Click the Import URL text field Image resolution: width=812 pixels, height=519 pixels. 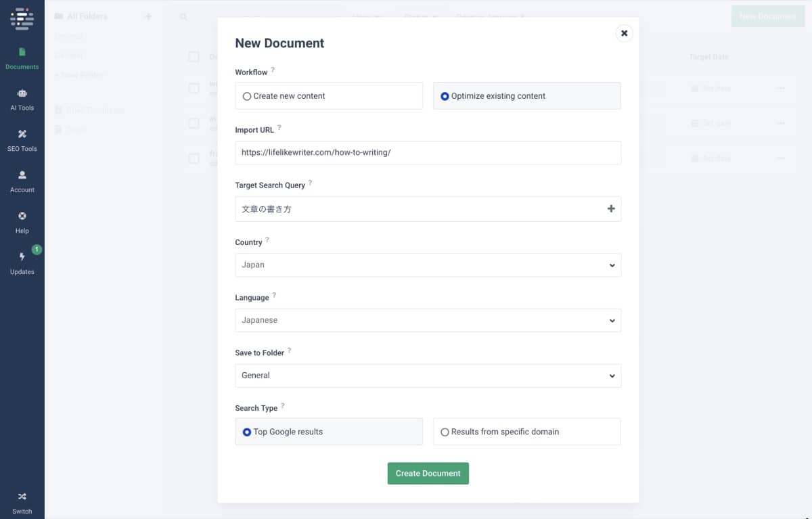coord(428,153)
